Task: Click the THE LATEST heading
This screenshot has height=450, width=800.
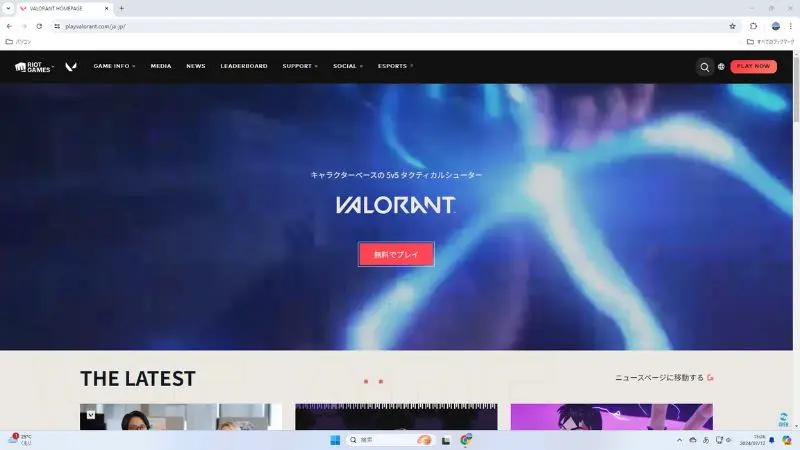Action: pyautogui.click(x=138, y=379)
